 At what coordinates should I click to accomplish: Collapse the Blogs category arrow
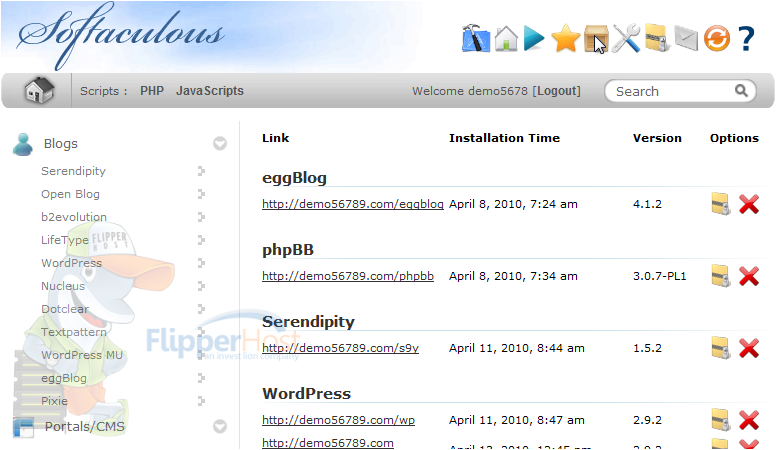pos(220,144)
